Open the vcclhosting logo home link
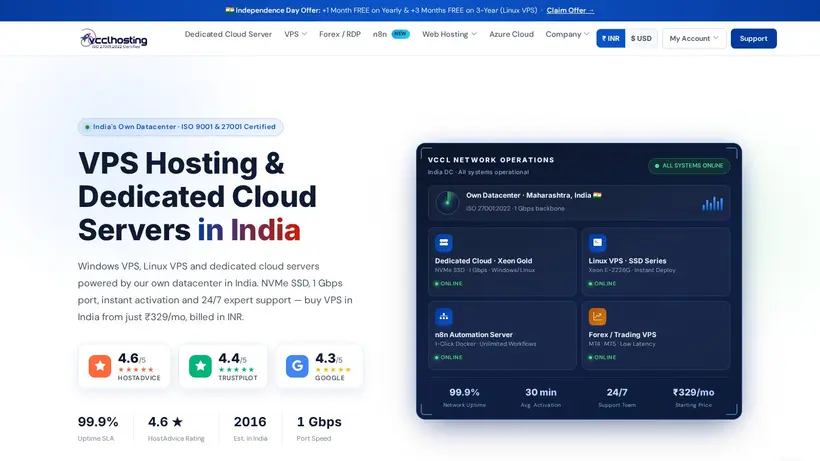820x461 pixels. point(113,39)
